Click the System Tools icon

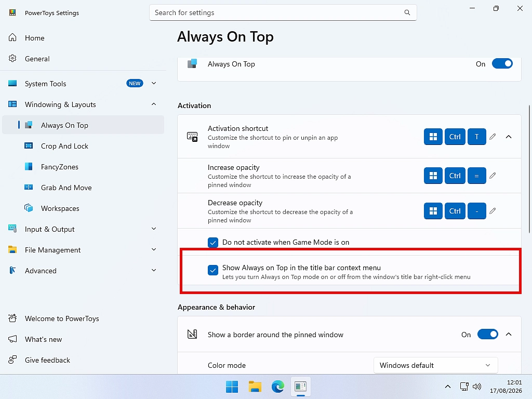point(12,83)
